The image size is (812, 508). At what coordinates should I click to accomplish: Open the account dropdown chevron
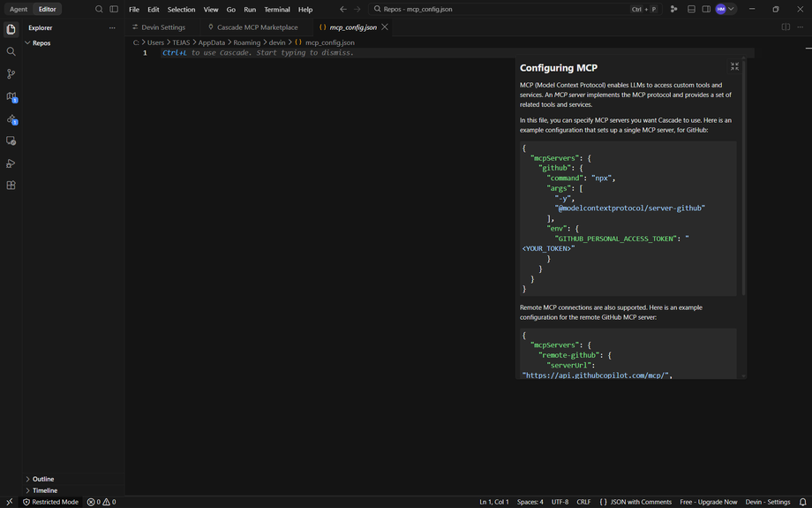point(731,10)
